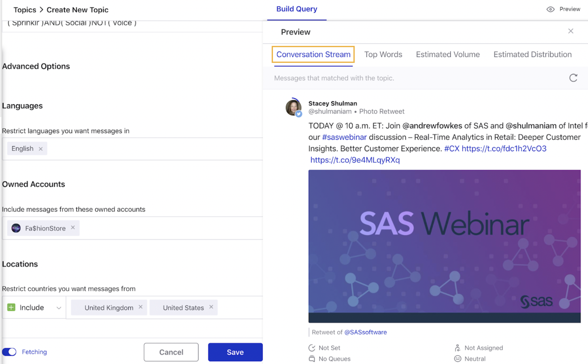Remove the Fa$hionStore account tag
588x364 pixels.
click(x=73, y=228)
